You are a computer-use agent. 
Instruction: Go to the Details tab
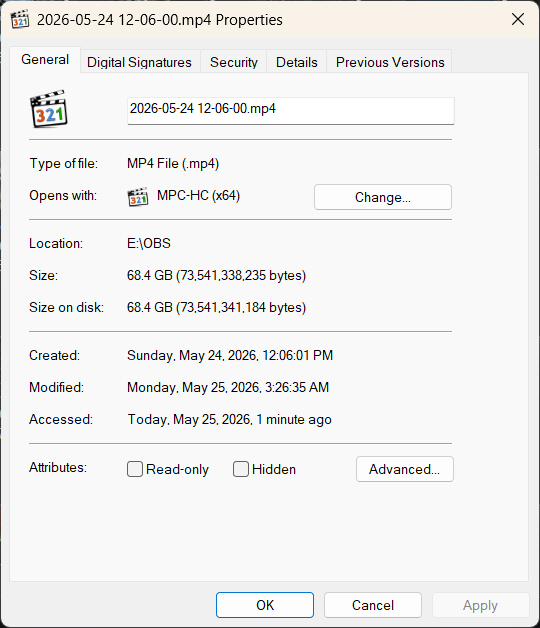[296, 62]
